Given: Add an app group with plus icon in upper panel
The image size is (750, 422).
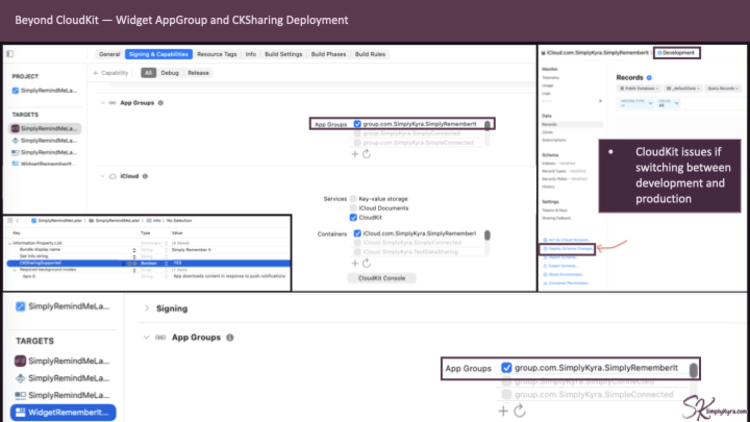Looking at the screenshot, I should (x=355, y=154).
